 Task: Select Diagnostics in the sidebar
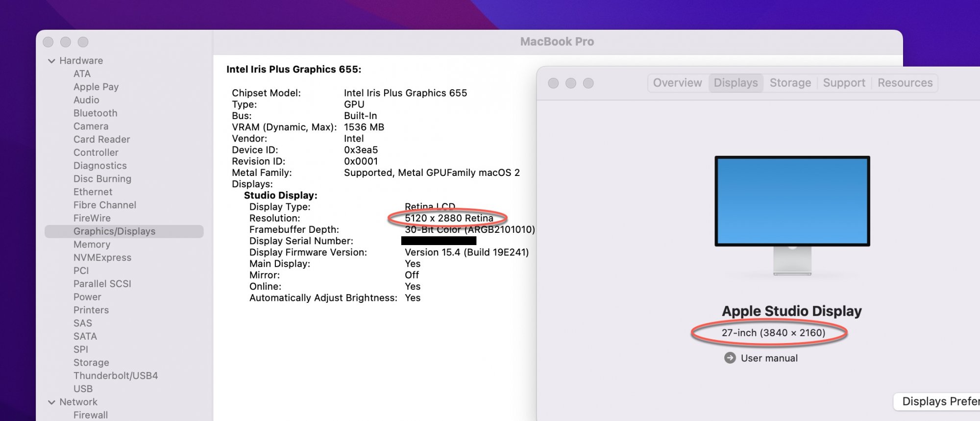(100, 166)
